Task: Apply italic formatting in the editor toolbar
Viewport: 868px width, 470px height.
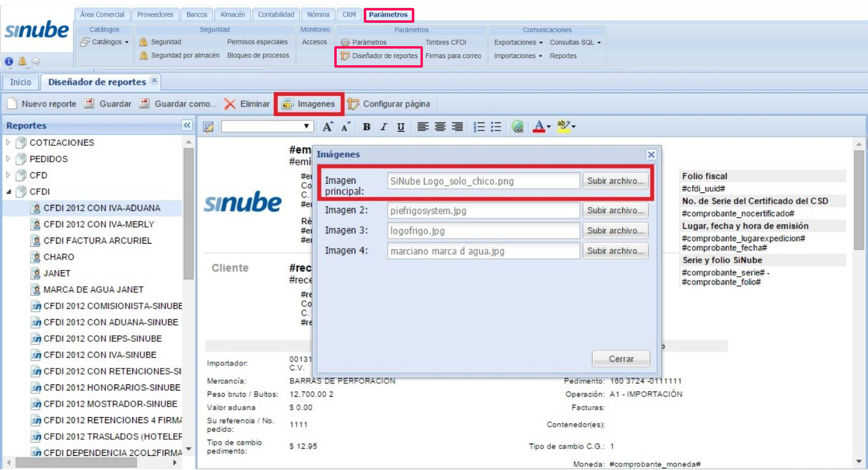Action: pyautogui.click(x=383, y=127)
